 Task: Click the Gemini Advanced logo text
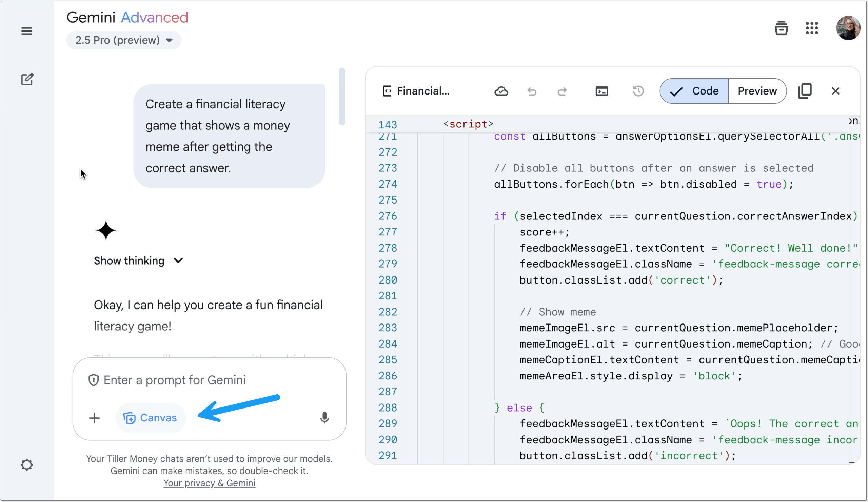(x=127, y=17)
